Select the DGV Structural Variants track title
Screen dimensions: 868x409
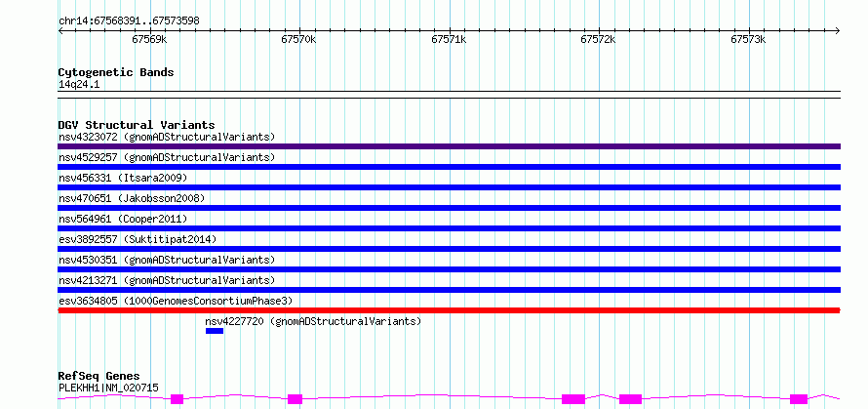(137, 125)
